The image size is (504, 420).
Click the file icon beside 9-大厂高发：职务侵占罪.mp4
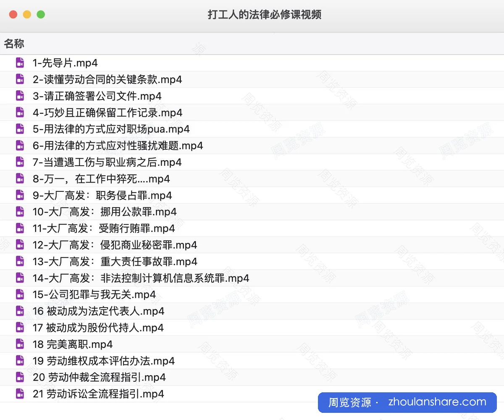(x=20, y=196)
